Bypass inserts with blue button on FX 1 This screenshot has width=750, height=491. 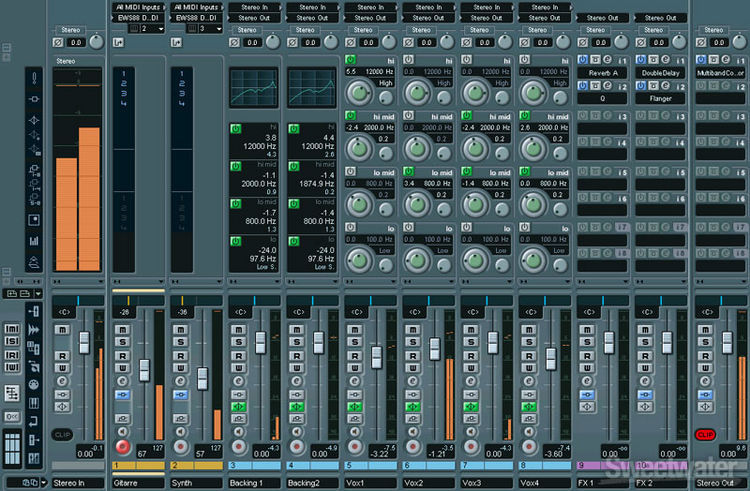[x=587, y=394]
